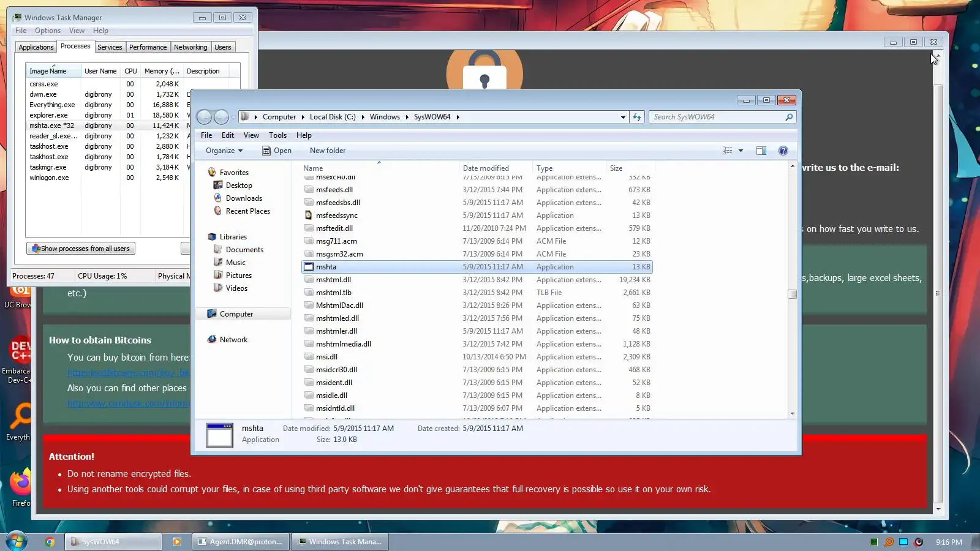Create a New folder from the toolbar

pyautogui.click(x=328, y=151)
